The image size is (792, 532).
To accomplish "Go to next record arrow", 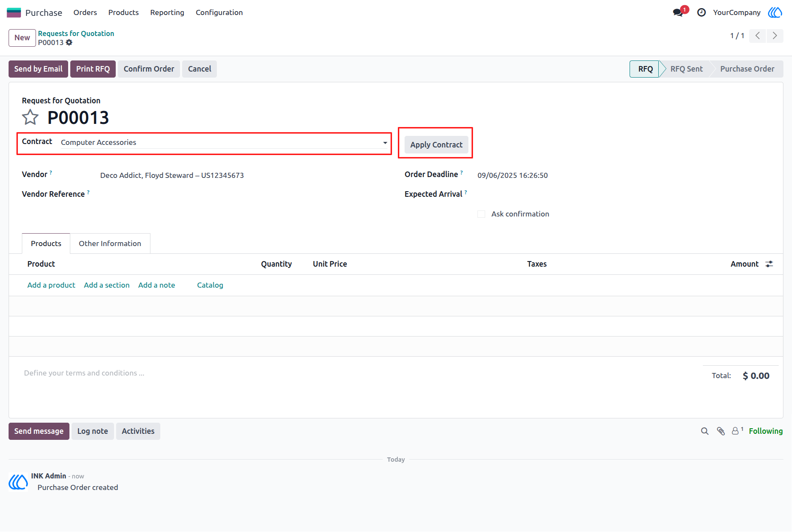I will point(774,36).
